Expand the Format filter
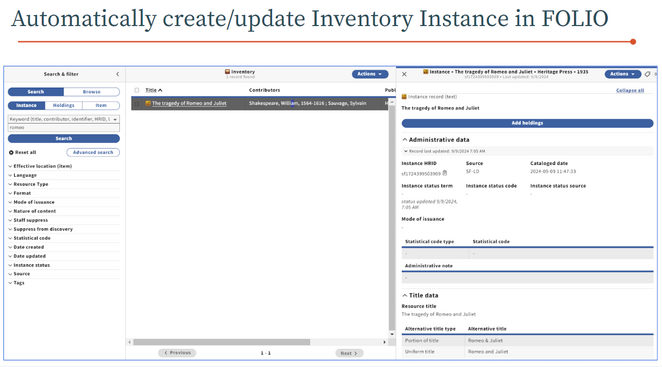Image resolution: width=662 pixels, height=367 pixels. 19,193
